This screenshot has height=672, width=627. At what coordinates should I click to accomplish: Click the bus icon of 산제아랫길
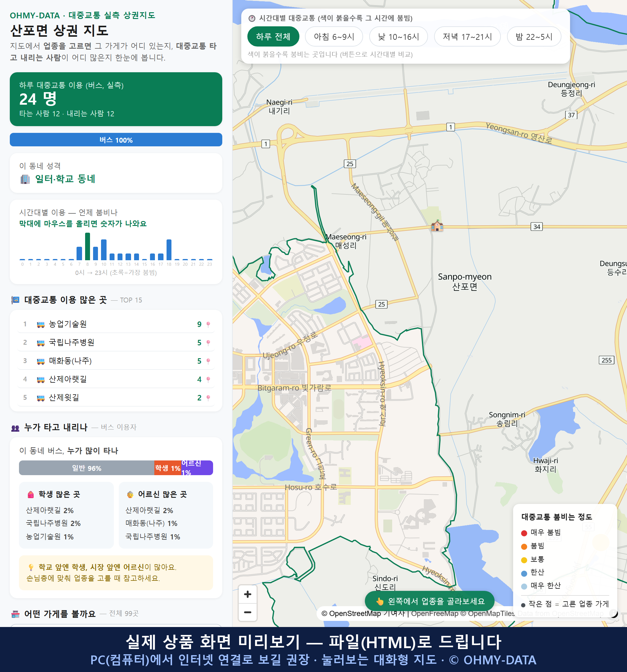[40, 380]
